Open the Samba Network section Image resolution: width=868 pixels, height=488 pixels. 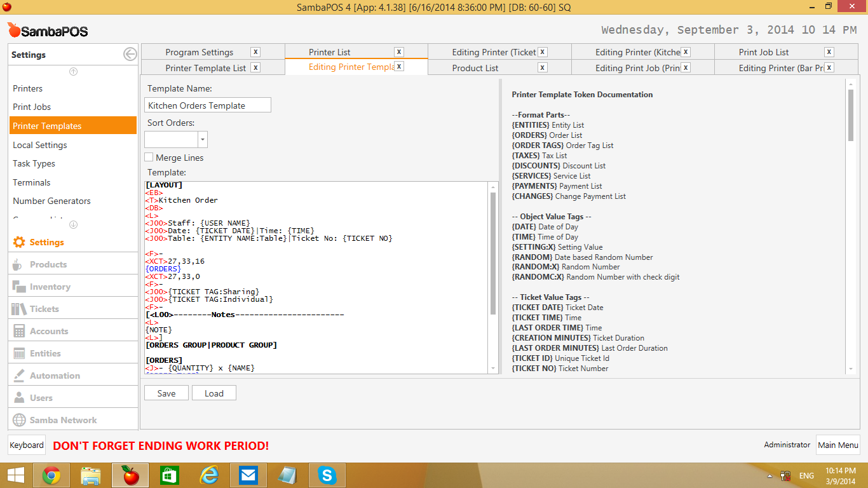coord(72,420)
